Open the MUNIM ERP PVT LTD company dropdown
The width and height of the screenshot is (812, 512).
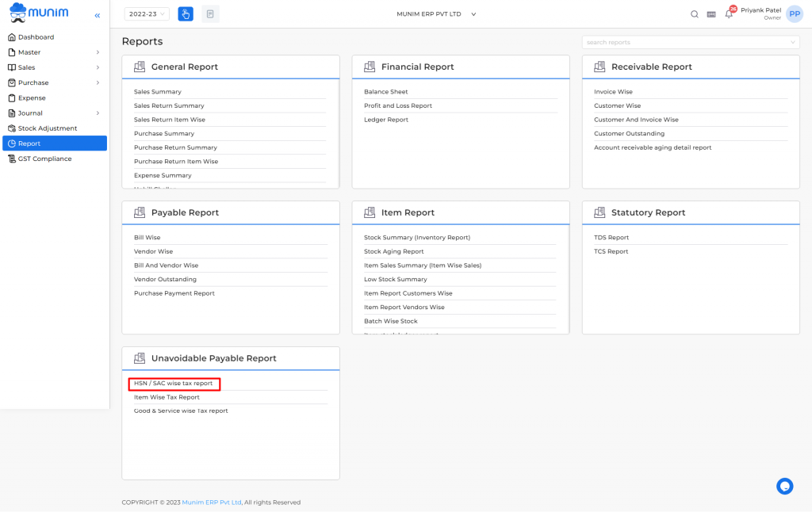(x=436, y=14)
